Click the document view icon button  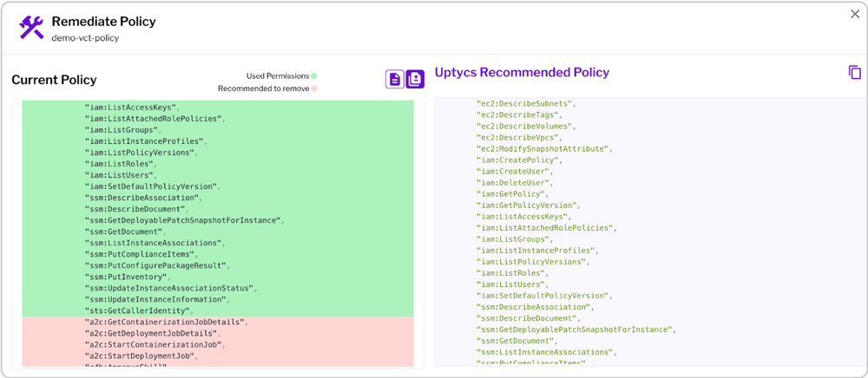(x=395, y=80)
